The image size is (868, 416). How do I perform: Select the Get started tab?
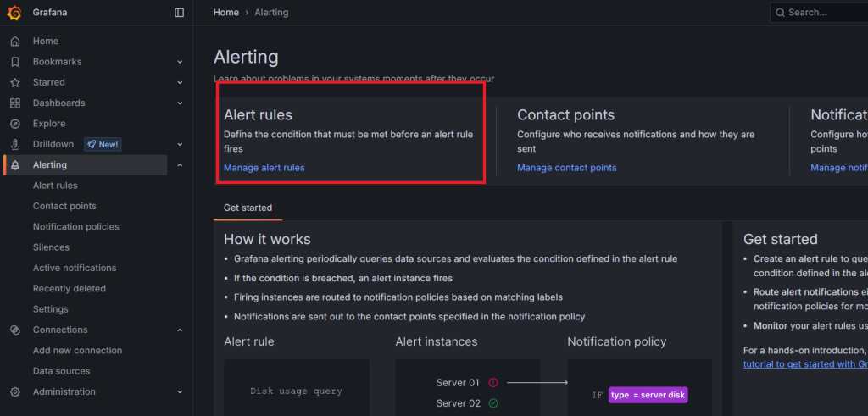248,208
